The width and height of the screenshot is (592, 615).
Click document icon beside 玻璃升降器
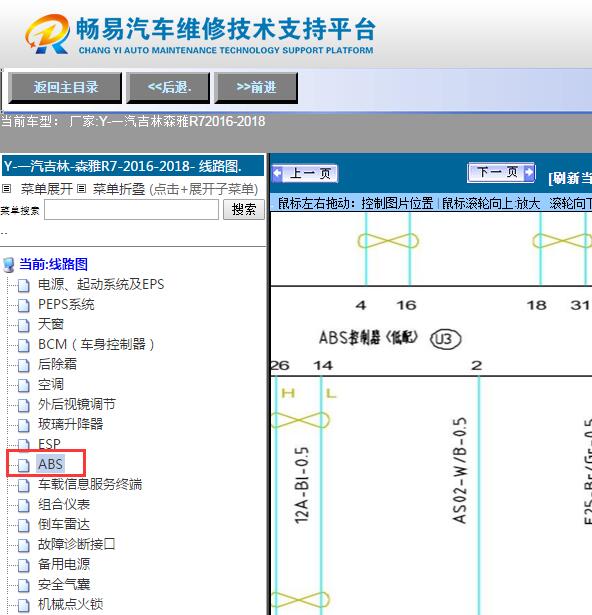pos(24,426)
